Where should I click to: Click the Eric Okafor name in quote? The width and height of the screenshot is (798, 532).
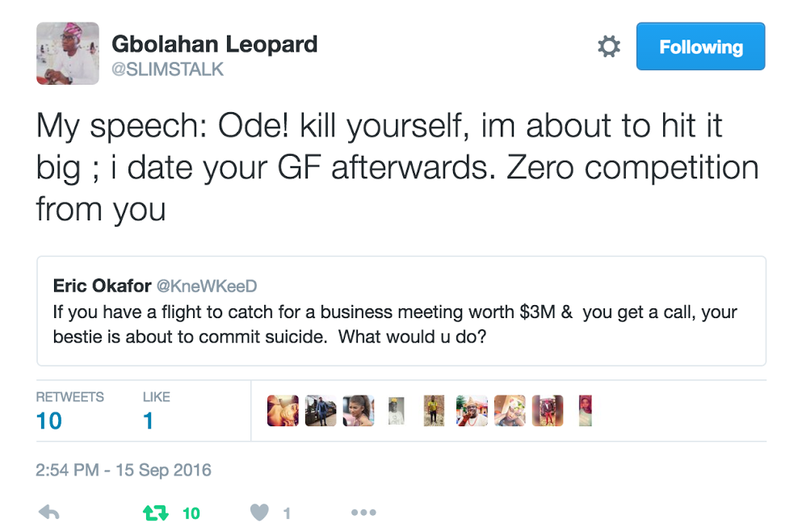click(101, 286)
